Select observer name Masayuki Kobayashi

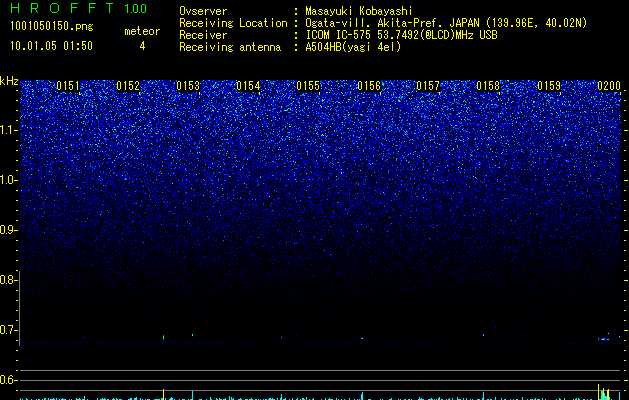point(359,11)
